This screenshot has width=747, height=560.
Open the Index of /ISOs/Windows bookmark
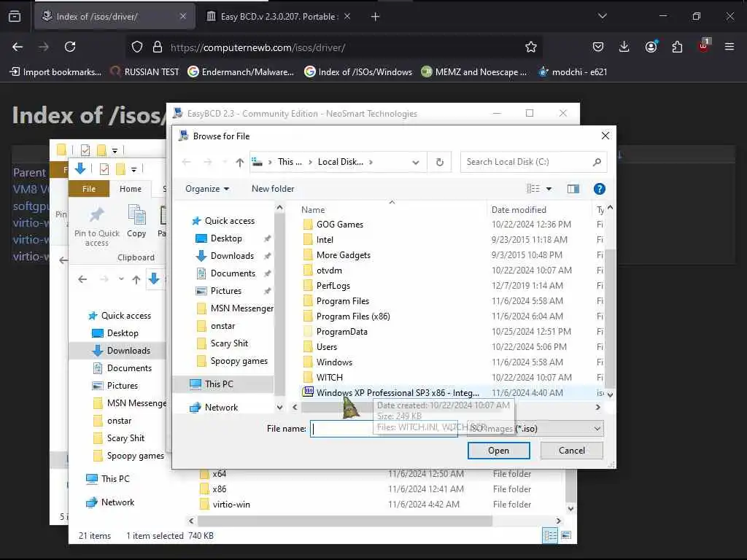[x=358, y=72]
